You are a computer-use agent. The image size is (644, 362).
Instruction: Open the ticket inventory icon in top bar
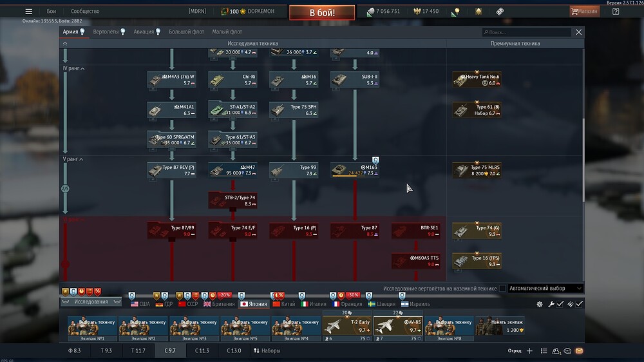(x=500, y=12)
